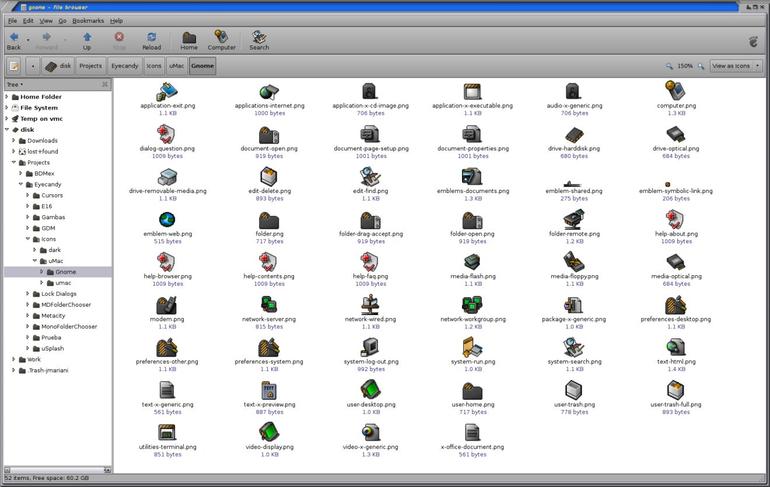Jump to disk in path bar

58,66
